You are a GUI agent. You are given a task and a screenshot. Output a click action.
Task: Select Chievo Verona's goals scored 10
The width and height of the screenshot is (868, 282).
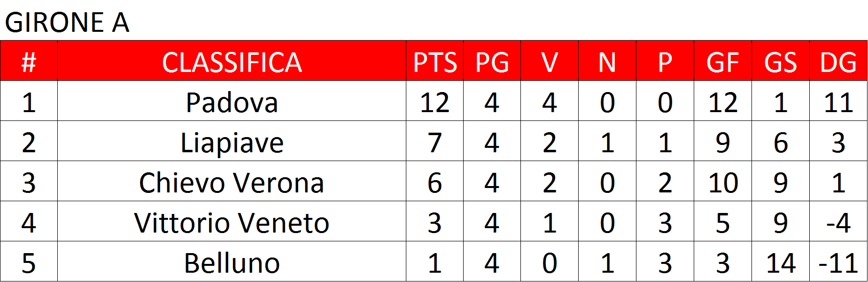(723, 183)
